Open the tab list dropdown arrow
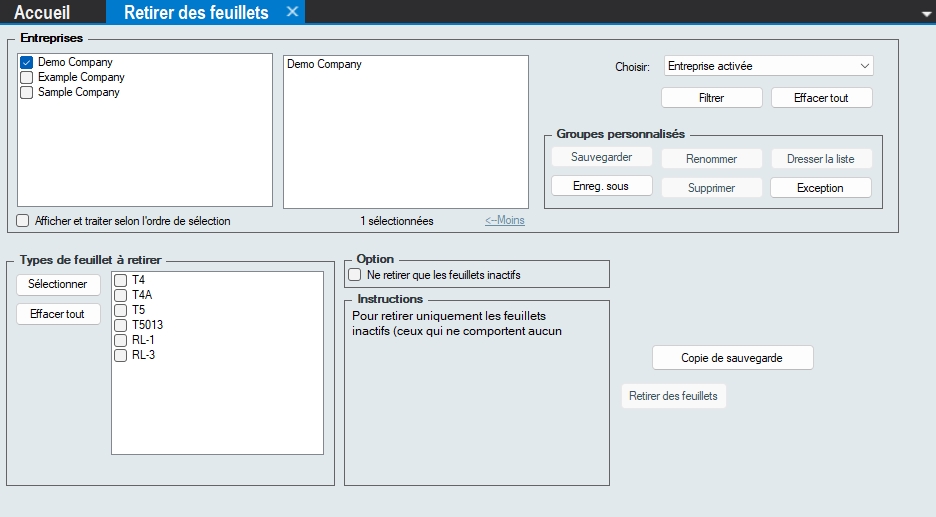936x517 pixels. coord(925,13)
